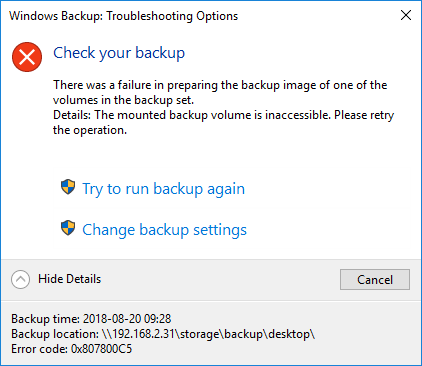Click the Error code 0x807800C5 text

71,349
